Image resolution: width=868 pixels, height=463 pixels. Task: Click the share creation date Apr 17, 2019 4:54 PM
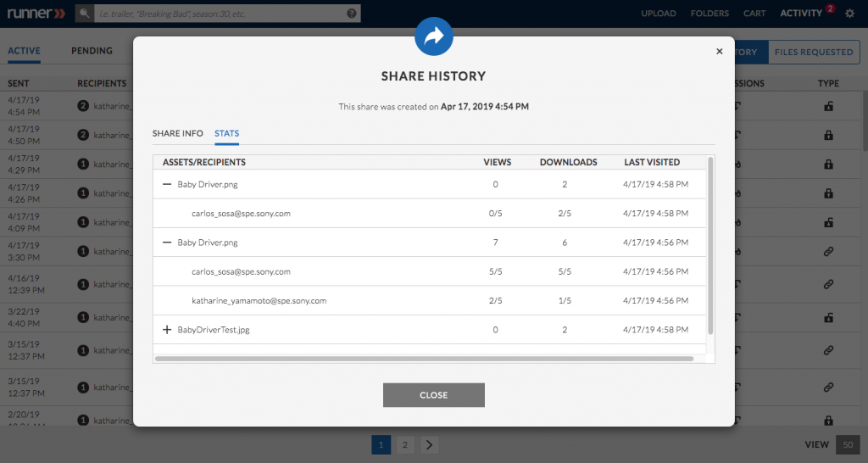pyautogui.click(x=485, y=106)
